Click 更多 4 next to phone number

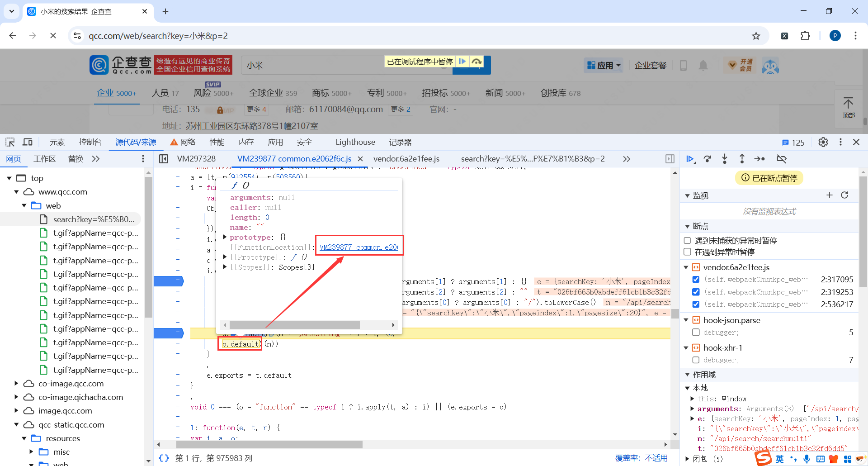(x=256, y=109)
